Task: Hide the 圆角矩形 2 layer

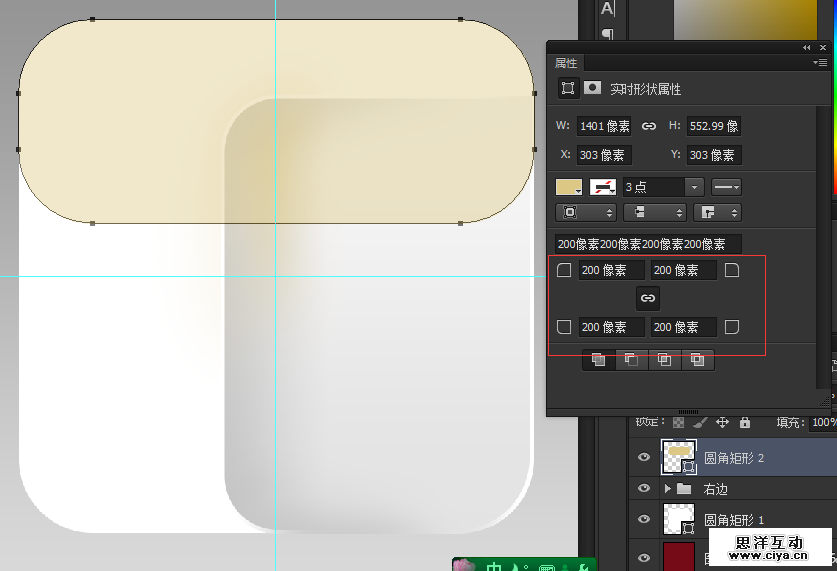Action: (645, 457)
